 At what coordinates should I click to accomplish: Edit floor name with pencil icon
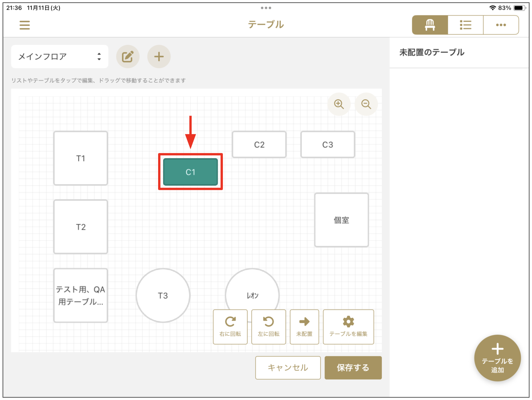[x=128, y=56]
